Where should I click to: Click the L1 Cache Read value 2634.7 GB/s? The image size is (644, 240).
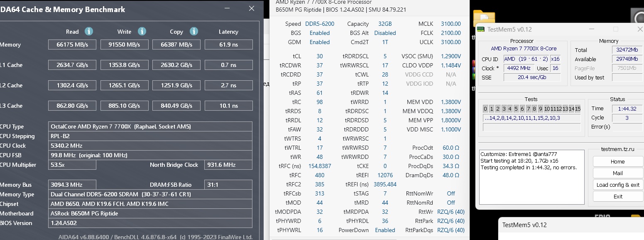pyautogui.click(x=72, y=65)
